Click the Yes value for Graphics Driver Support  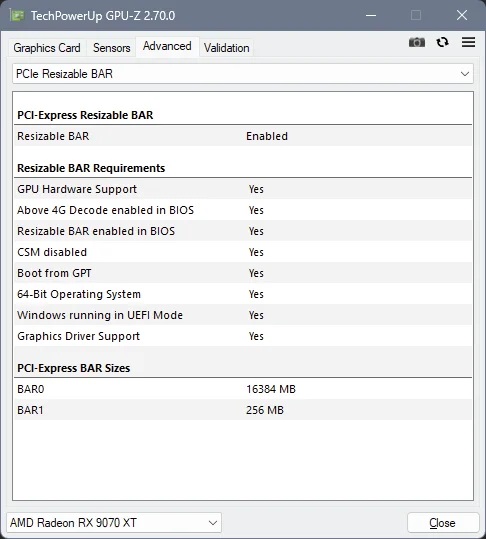[x=256, y=336]
